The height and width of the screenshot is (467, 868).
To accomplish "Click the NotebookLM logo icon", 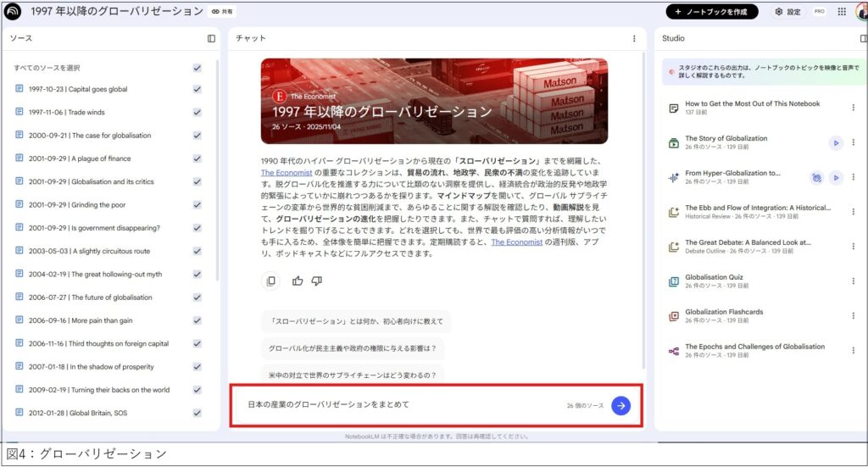I will click(x=14, y=12).
